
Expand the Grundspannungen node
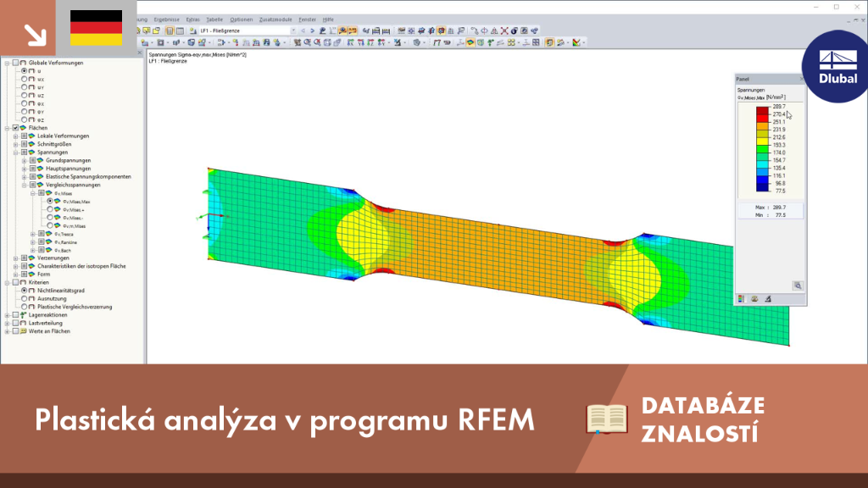[x=25, y=160]
